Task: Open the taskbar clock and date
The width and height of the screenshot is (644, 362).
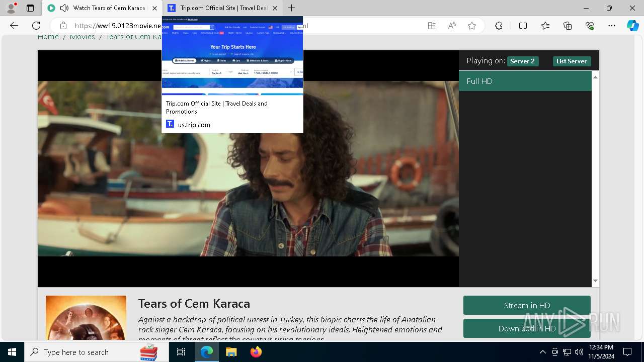Action: click(601, 352)
